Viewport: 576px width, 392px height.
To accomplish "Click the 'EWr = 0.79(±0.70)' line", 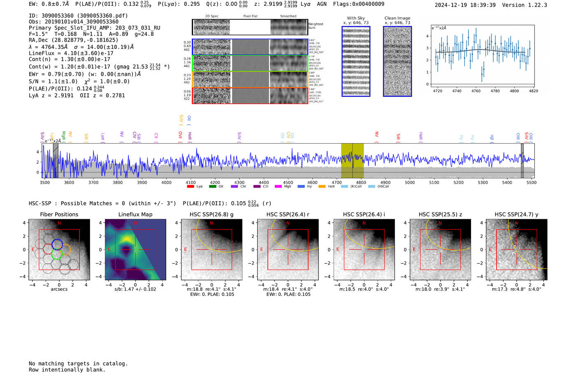I will pyautogui.click(x=85, y=74).
